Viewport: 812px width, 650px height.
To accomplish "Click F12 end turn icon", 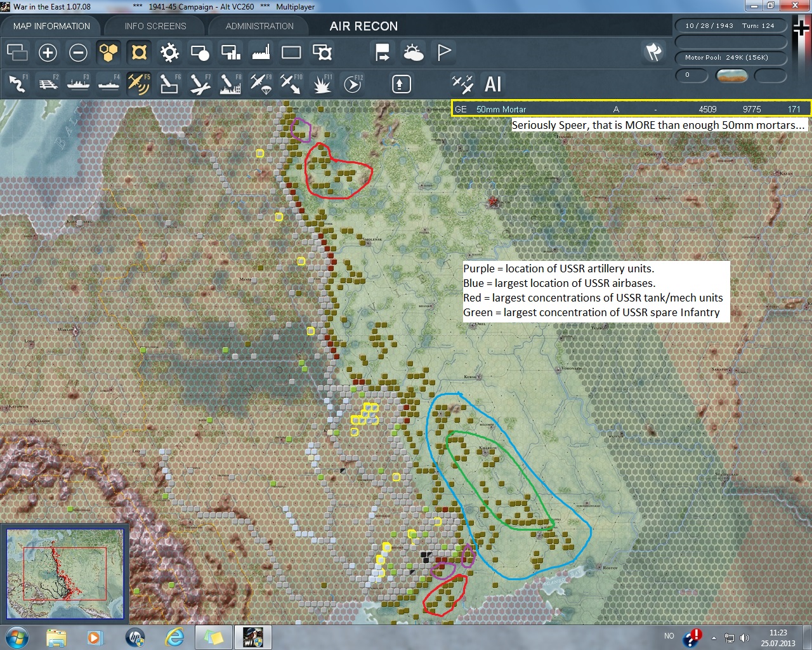I will 352,84.
